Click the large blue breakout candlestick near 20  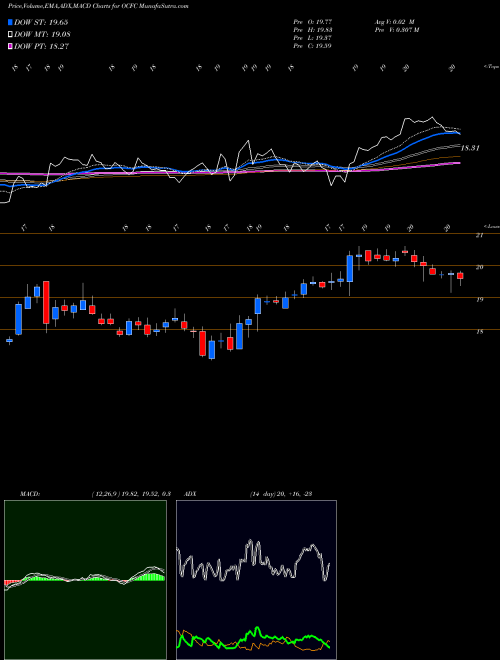pos(350,268)
